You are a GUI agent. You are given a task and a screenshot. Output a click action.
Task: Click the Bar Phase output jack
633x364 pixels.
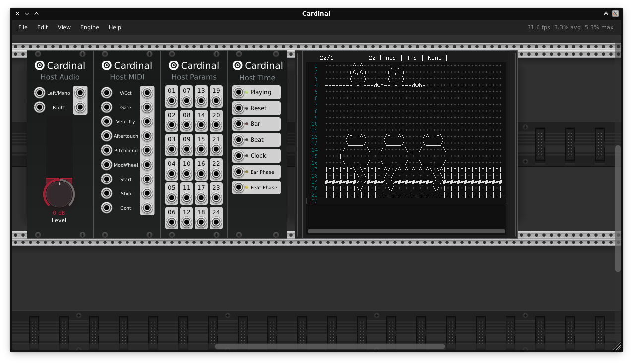click(239, 172)
